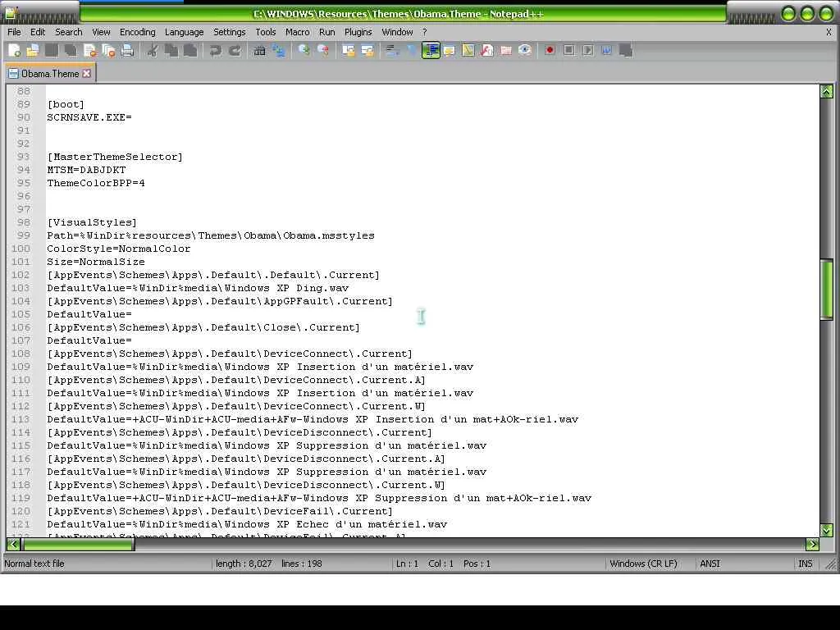Open the Edit menu
The image size is (840, 630).
click(x=38, y=32)
